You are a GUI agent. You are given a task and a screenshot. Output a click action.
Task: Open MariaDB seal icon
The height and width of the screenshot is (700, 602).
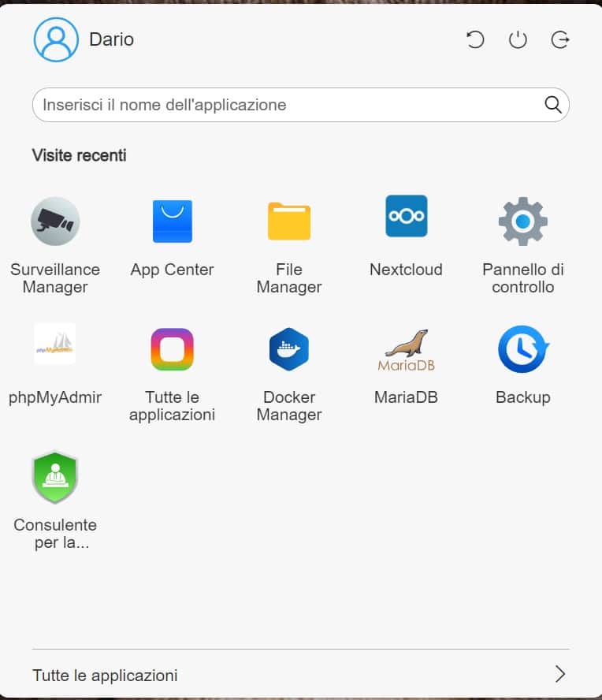coord(406,350)
